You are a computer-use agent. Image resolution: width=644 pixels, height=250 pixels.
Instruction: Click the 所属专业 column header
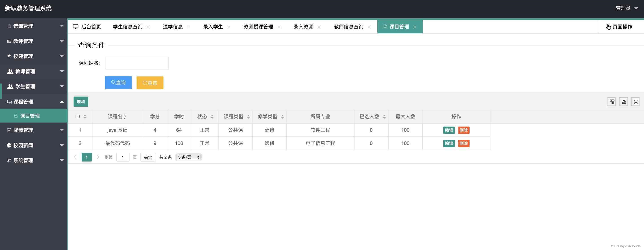[x=320, y=117]
